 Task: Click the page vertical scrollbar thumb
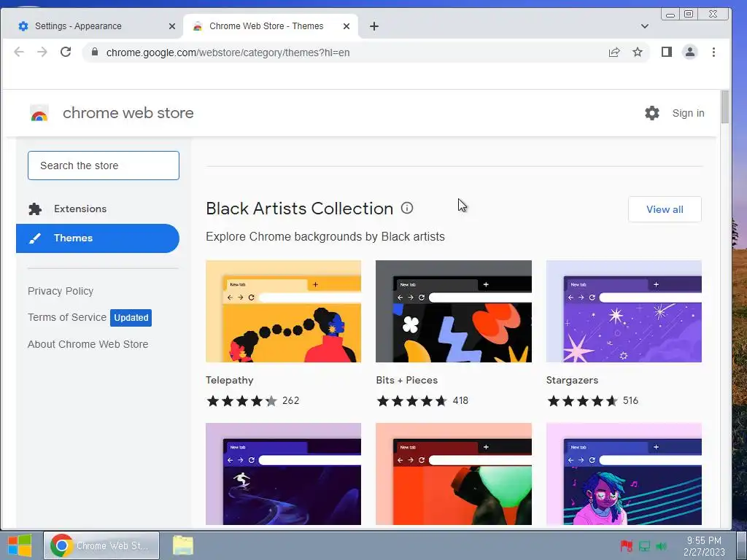click(x=725, y=106)
